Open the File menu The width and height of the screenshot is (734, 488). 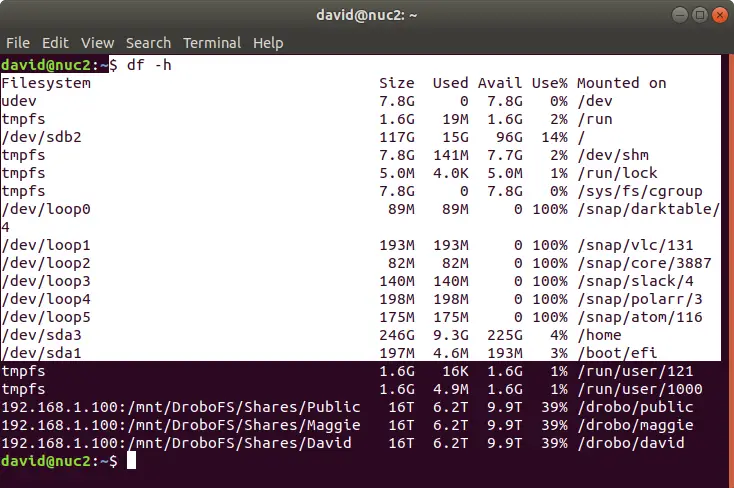18,43
